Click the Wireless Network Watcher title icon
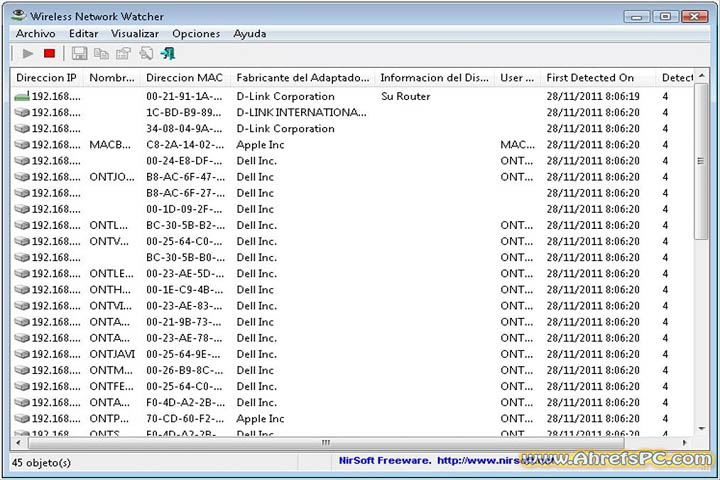 click(x=18, y=15)
